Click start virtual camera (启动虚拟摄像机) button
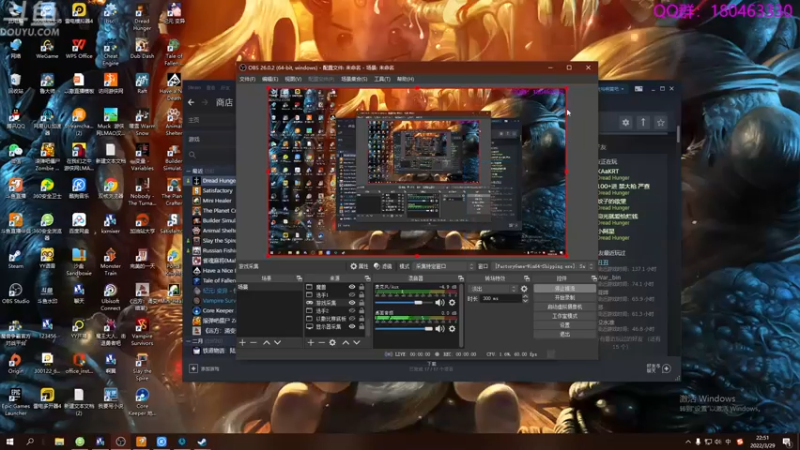The height and width of the screenshot is (450, 800). click(564, 307)
